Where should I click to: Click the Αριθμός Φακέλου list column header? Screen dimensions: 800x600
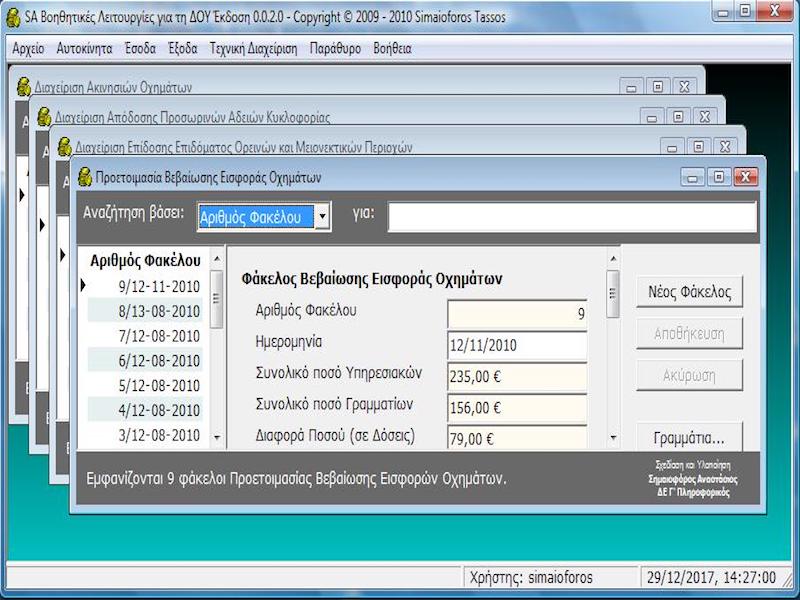point(145,261)
